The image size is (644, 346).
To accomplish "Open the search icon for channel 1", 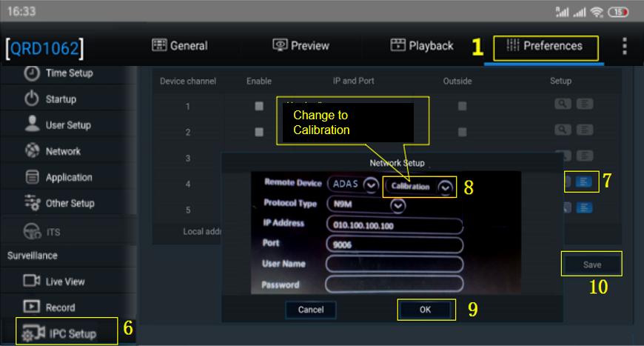I will click(x=563, y=105).
